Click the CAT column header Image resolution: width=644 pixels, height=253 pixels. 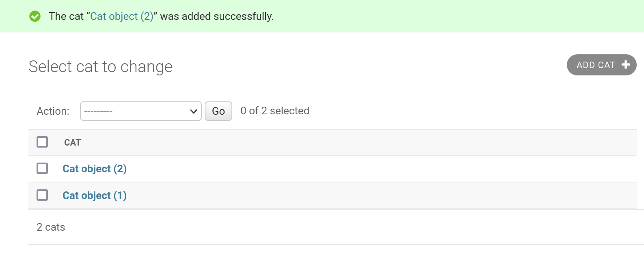(x=73, y=142)
